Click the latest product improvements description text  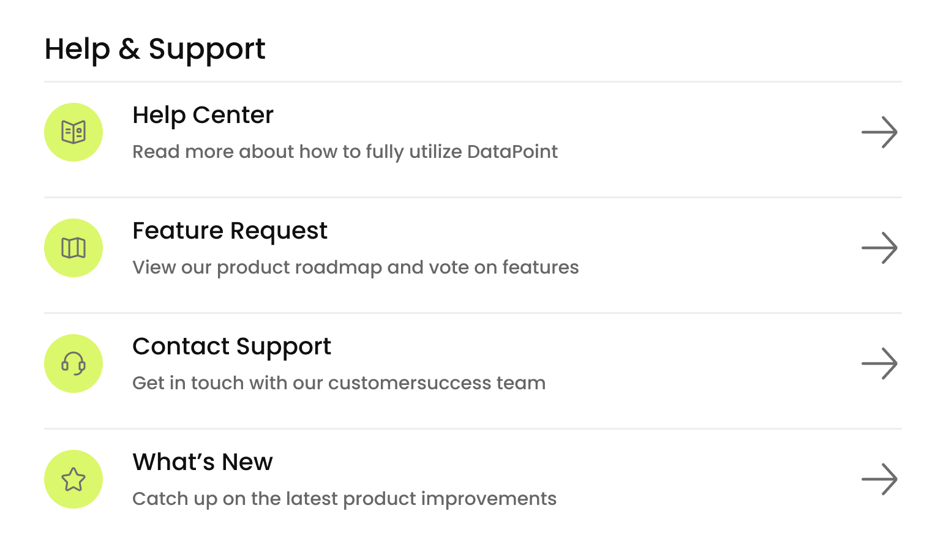click(x=344, y=499)
